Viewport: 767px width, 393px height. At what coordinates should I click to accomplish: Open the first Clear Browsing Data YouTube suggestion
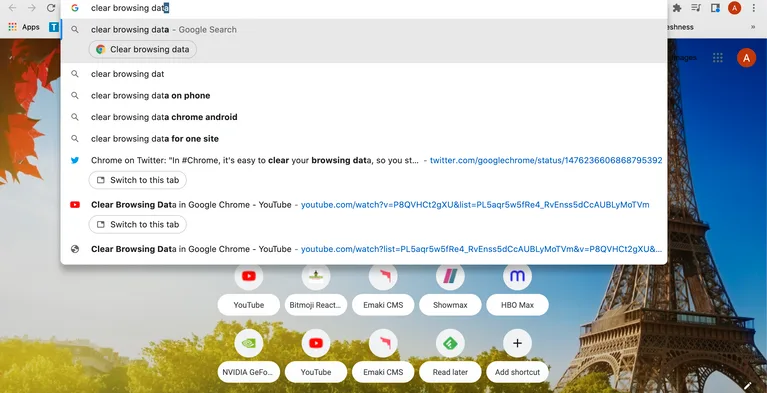pyautogui.click(x=364, y=205)
